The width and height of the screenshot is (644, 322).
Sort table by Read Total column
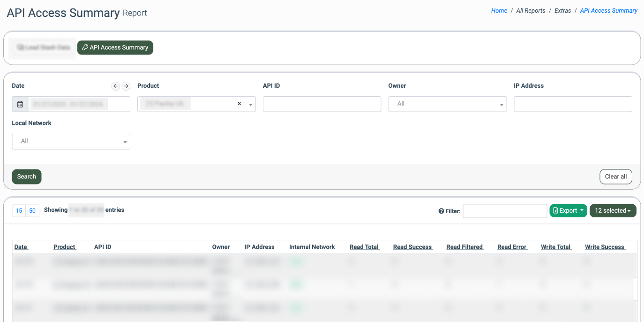coord(364,247)
